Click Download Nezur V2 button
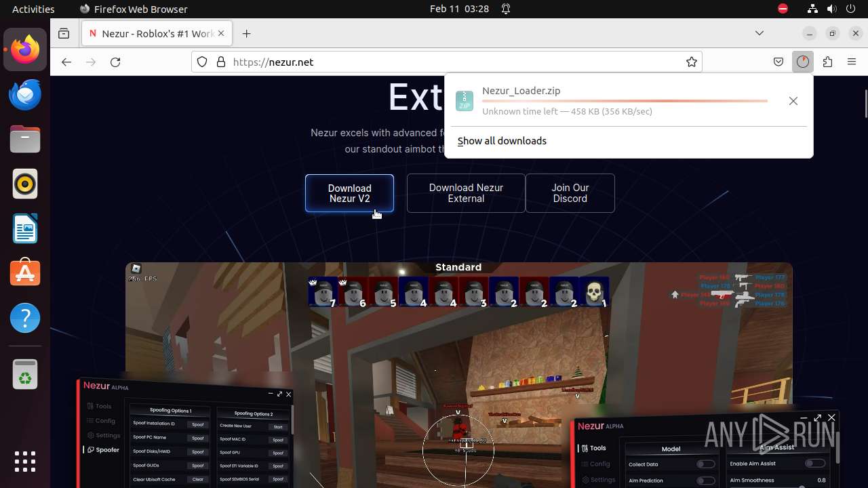 point(349,193)
